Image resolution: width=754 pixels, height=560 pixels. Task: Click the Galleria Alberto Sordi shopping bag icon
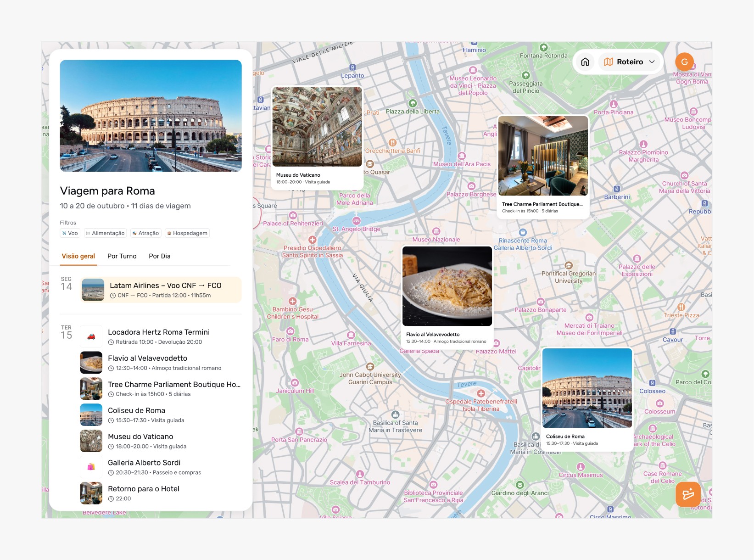coord(91,467)
